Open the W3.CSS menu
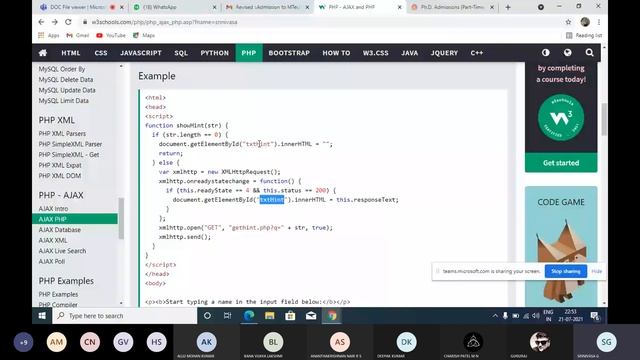The height and width of the screenshot is (360, 640). pos(376,53)
